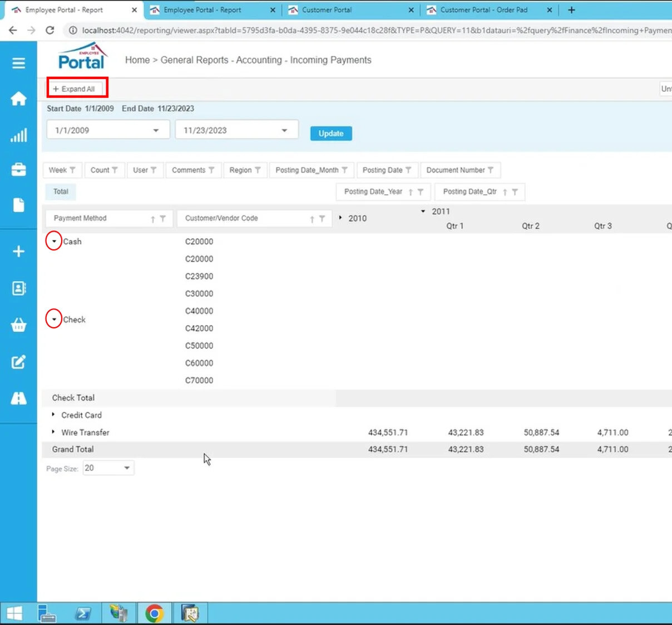The height and width of the screenshot is (625, 672).
Task: Click the site info icon in address bar
Action: 72,30
